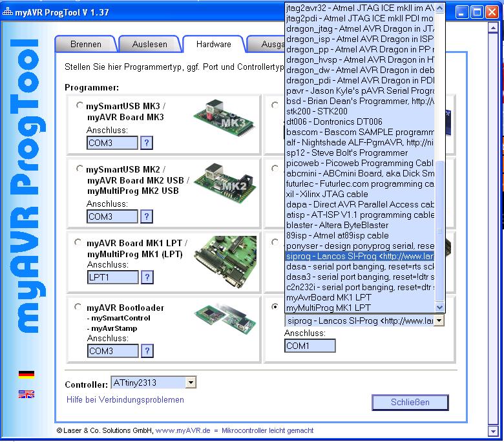Choose dragon_isp from the list

click(x=360, y=39)
